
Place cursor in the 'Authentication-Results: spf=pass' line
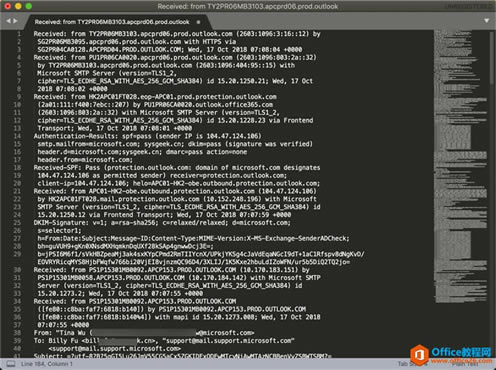tap(148, 136)
